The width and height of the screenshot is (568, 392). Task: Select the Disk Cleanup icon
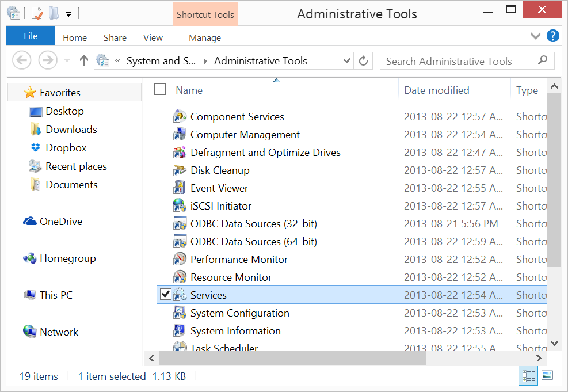[180, 170]
